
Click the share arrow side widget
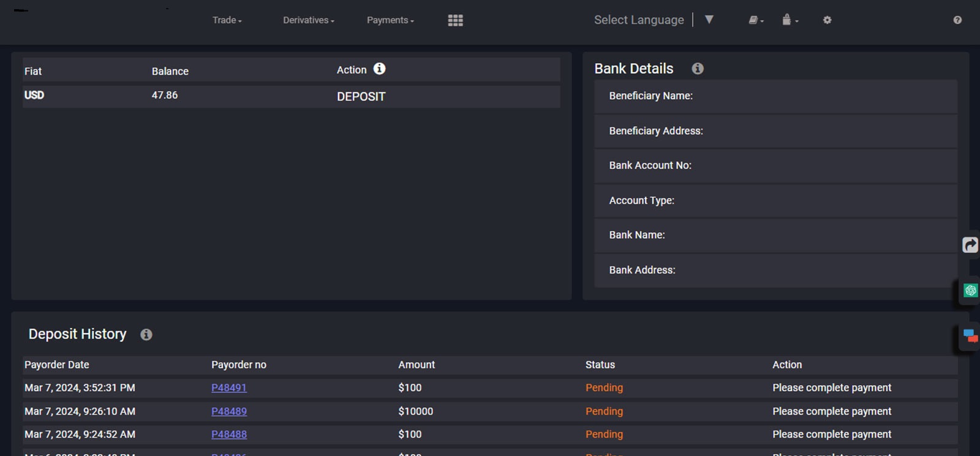pos(970,245)
